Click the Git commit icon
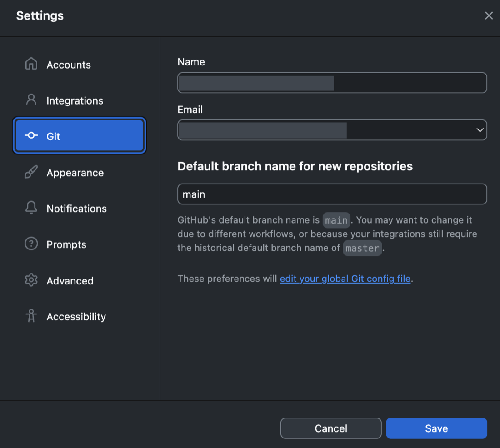Image resolution: width=500 pixels, height=448 pixels. pyautogui.click(x=31, y=135)
